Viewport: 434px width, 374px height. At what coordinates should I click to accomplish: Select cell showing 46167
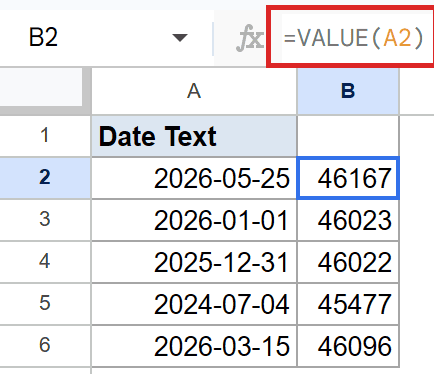pos(348,178)
